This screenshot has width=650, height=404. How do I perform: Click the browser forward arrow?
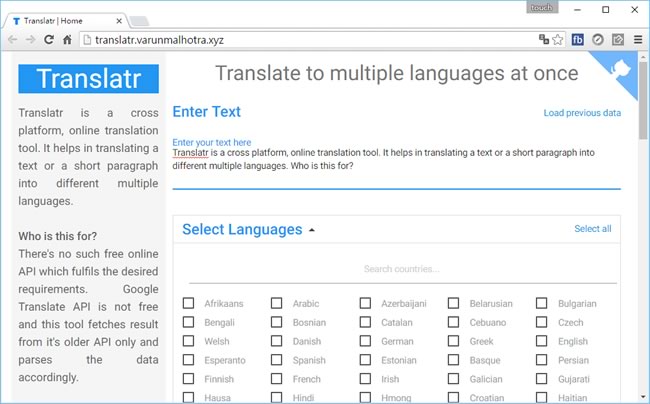pyautogui.click(x=31, y=40)
